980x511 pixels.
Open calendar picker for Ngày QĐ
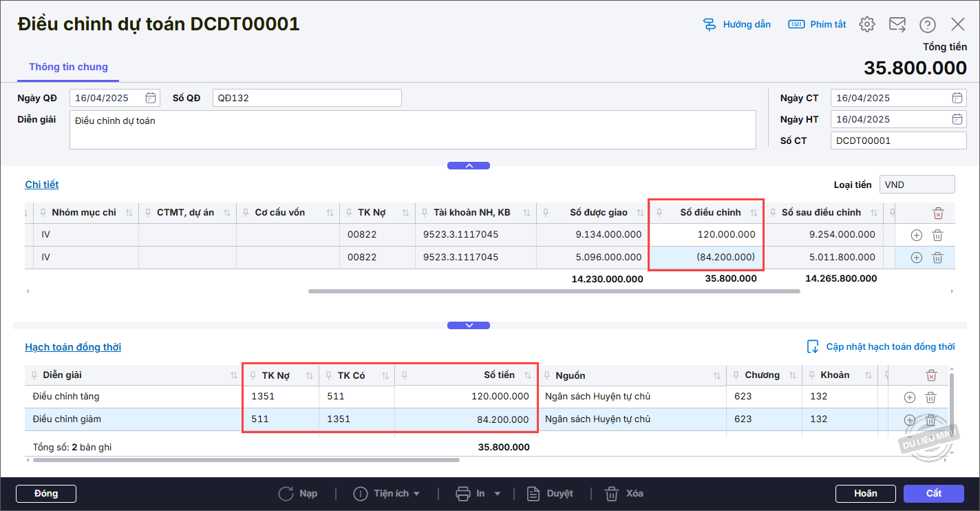(x=151, y=98)
